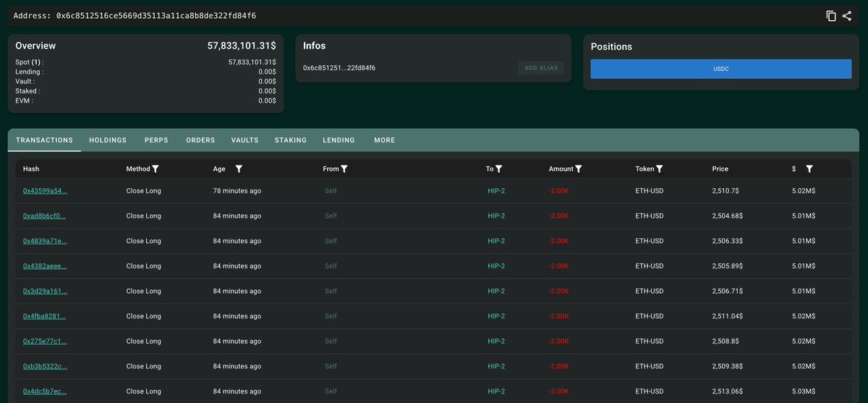This screenshot has height=403, width=868.
Task: Open transaction hash 0xad8b6cf0...
Action: point(45,216)
